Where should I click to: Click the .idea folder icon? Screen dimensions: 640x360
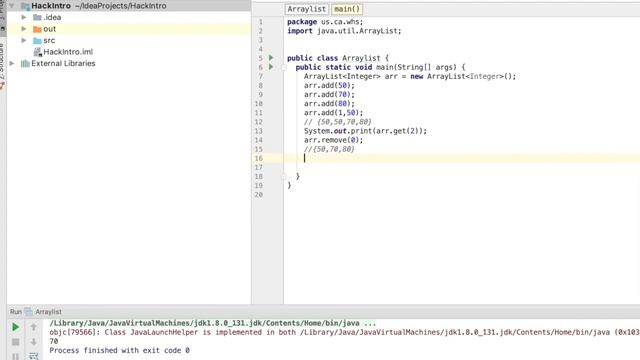(37, 18)
